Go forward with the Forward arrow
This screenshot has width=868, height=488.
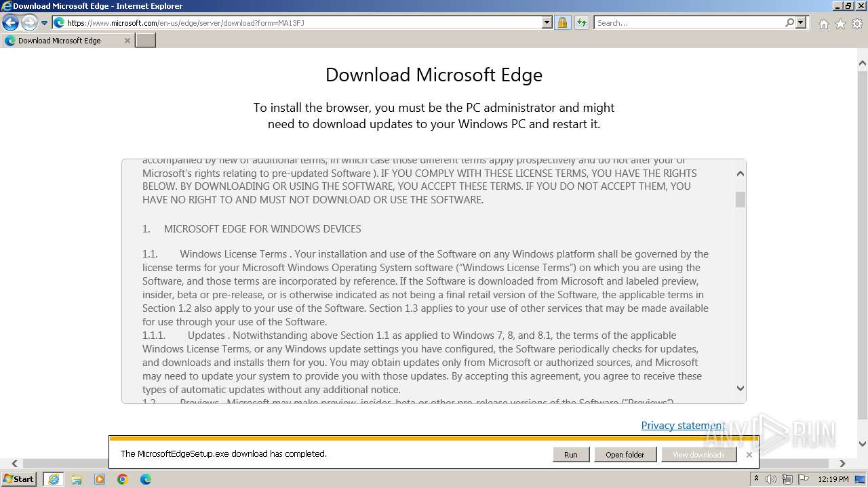tap(28, 23)
